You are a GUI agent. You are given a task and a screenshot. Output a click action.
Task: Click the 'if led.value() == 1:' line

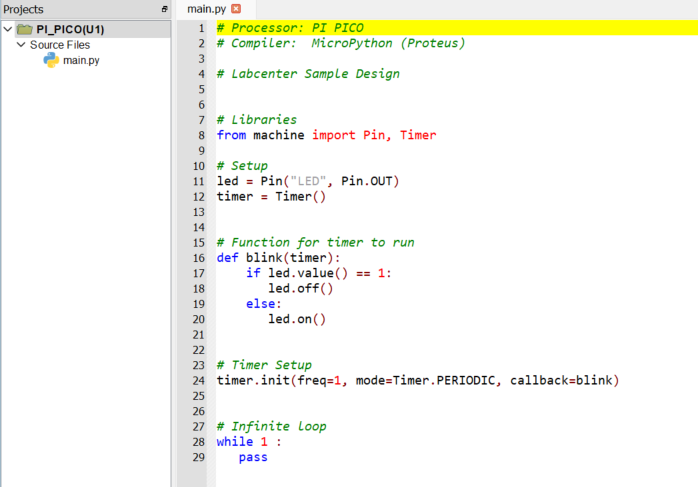319,273
